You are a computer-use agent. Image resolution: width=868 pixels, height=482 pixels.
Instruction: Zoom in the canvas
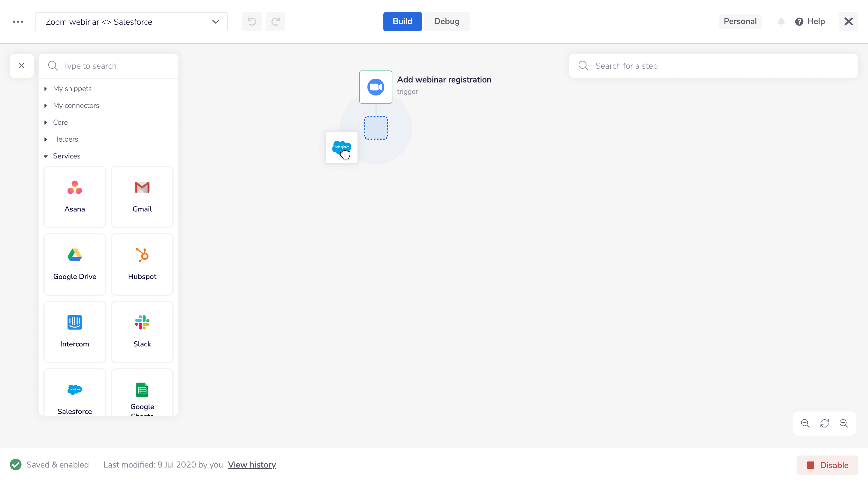844,423
